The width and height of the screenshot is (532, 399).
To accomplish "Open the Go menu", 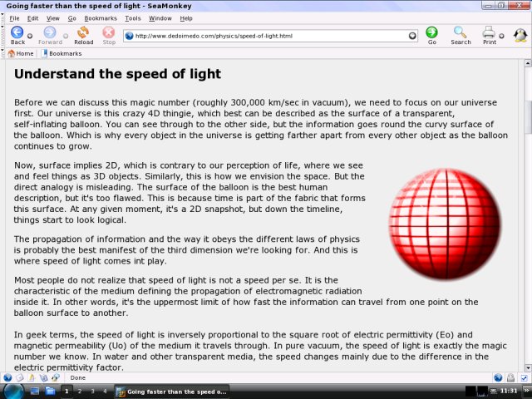I will click(x=72, y=18).
